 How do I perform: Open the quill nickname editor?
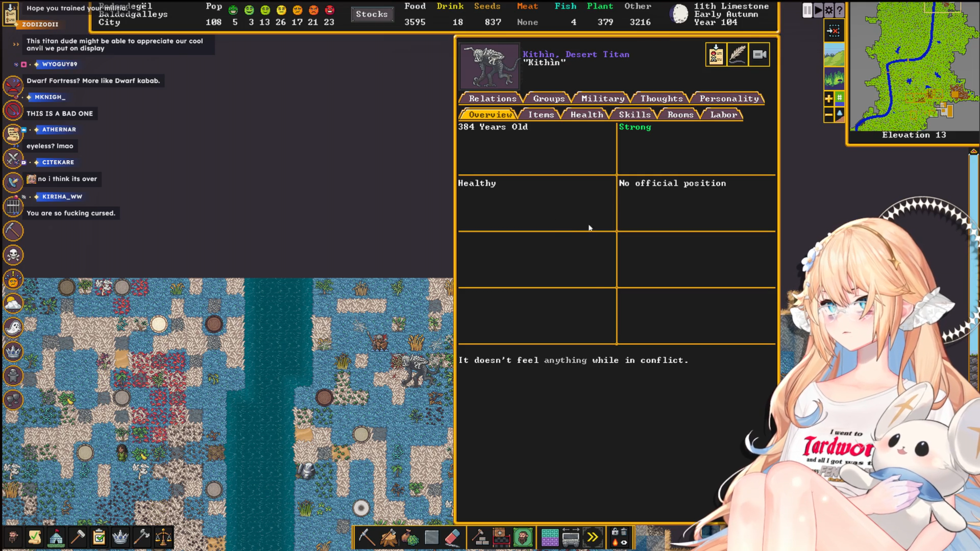[x=738, y=55]
